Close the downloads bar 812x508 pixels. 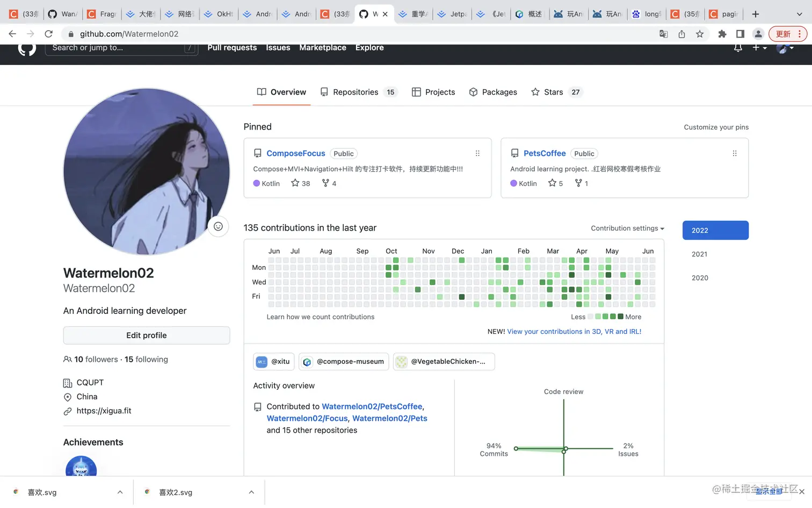coord(802,492)
